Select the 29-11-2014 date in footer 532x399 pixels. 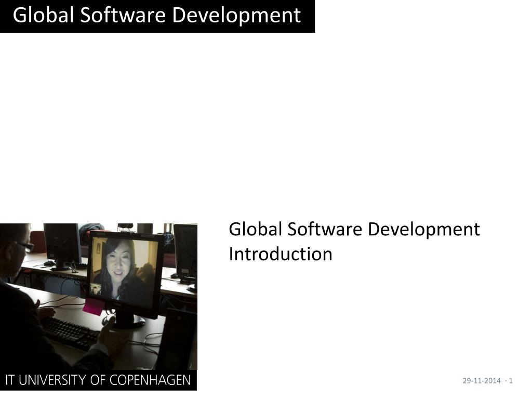click(x=482, y=381)
